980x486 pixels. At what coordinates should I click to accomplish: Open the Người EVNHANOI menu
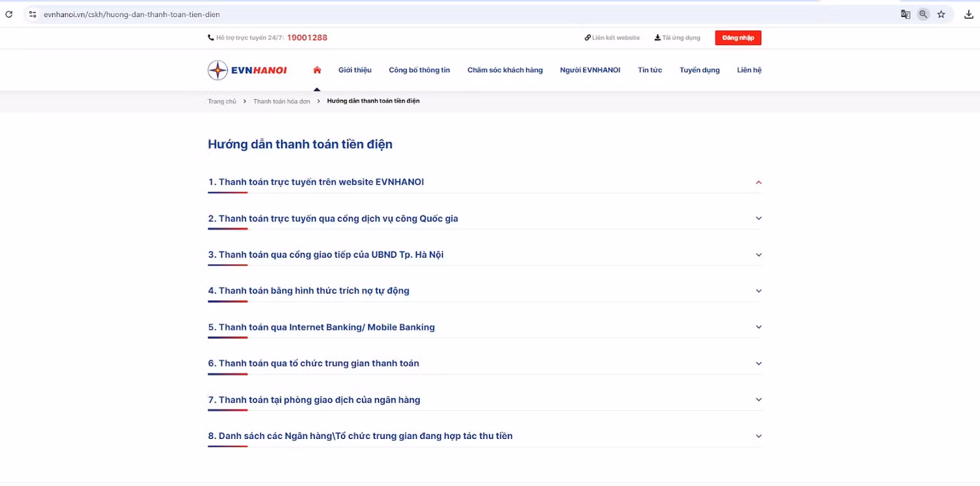point(590,70)
